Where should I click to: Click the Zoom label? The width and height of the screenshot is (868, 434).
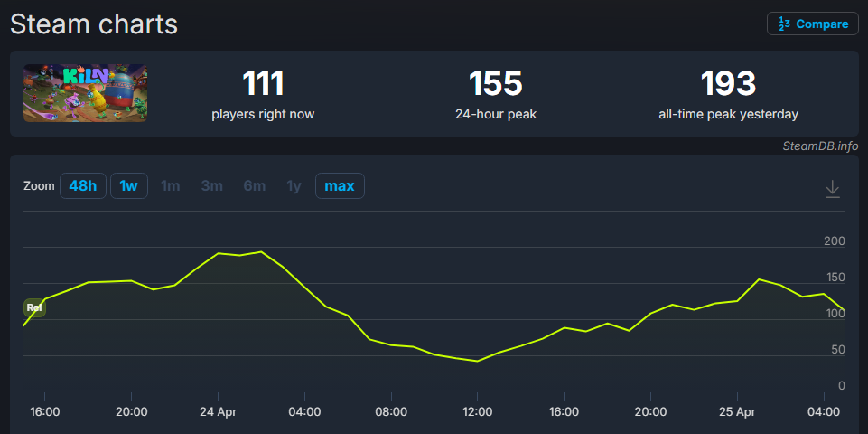pyautogui.click(x=39, y=186)
